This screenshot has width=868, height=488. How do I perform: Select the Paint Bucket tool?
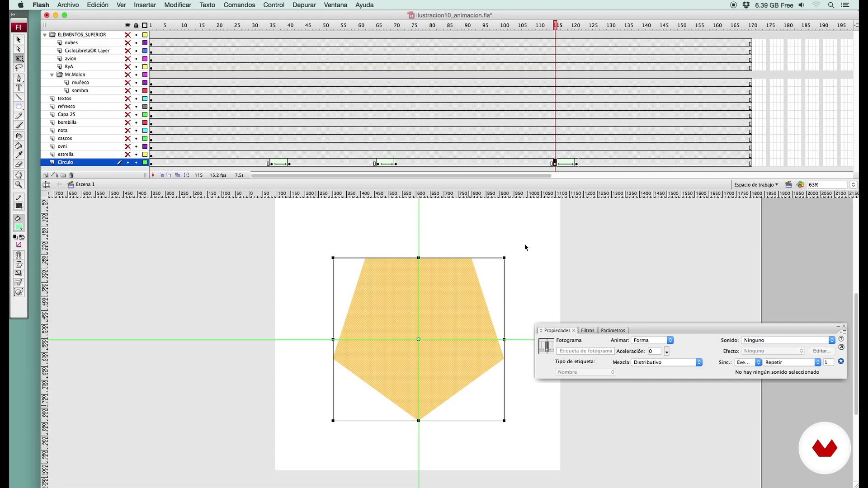(19, 145)
